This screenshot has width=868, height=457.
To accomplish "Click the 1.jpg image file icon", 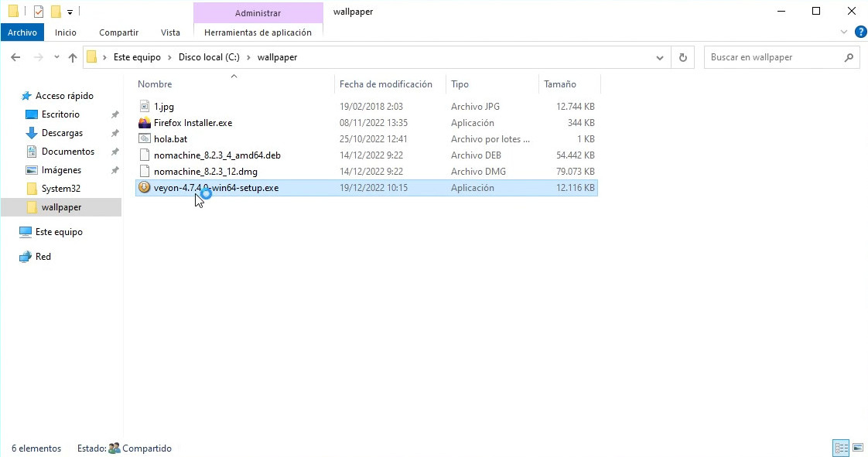I will click(x=145, y=107).
